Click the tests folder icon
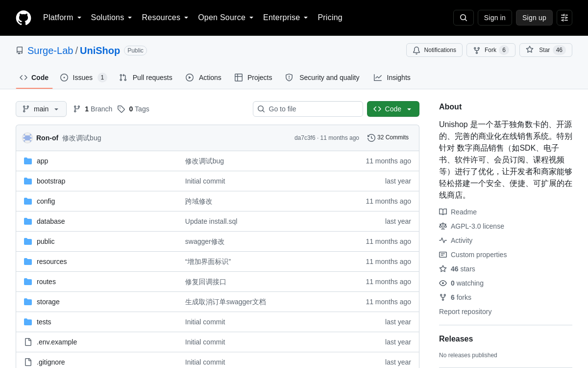 [x=28, y=322]
